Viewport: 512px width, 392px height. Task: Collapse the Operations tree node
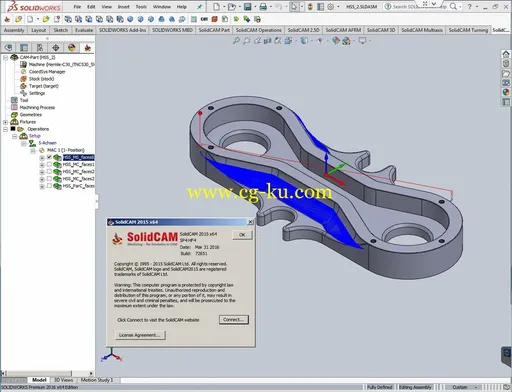coord(5,129)
